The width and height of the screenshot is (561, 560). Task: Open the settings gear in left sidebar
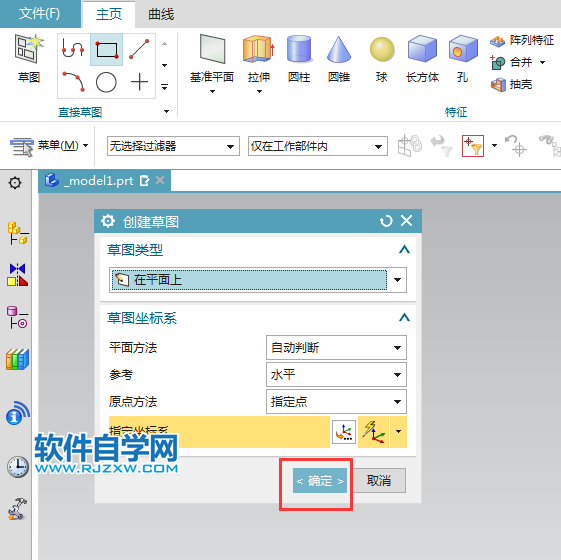click(15, 183)
